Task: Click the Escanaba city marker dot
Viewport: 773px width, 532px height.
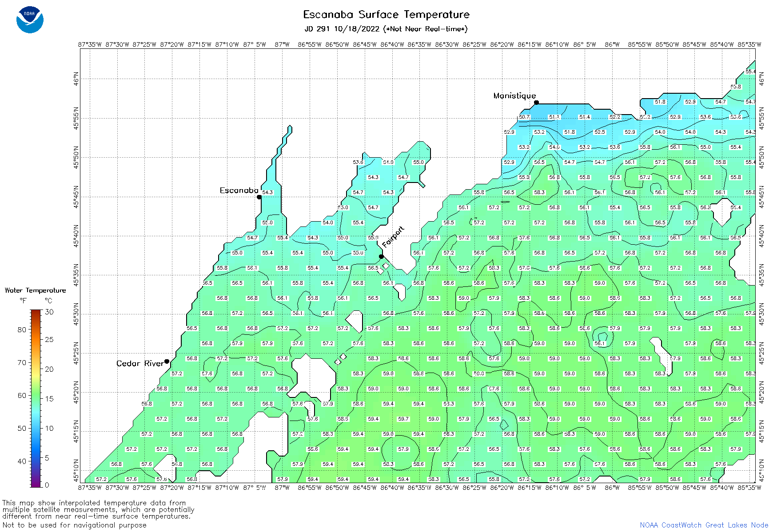Action: [259, 197]
